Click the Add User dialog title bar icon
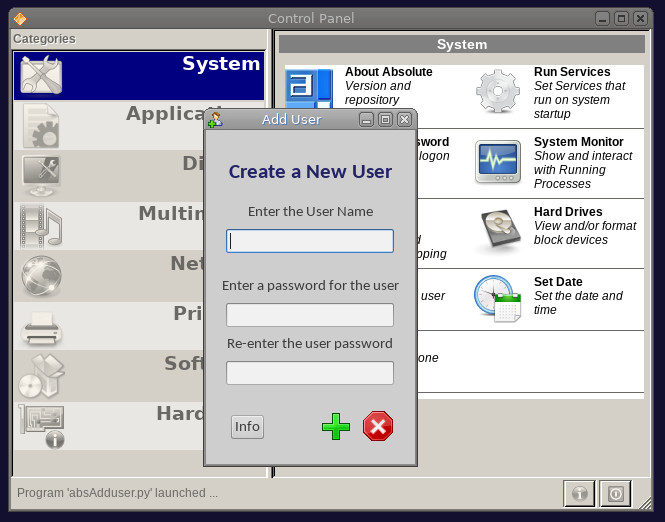This screenshot has width=665, height=522. tap(215, 120)
